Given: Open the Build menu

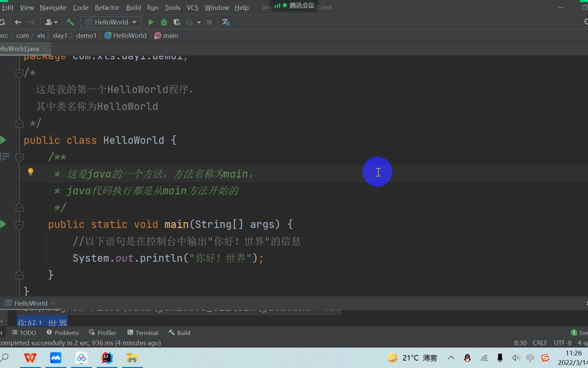Looking at the screenshot, I should coord(133,7).
